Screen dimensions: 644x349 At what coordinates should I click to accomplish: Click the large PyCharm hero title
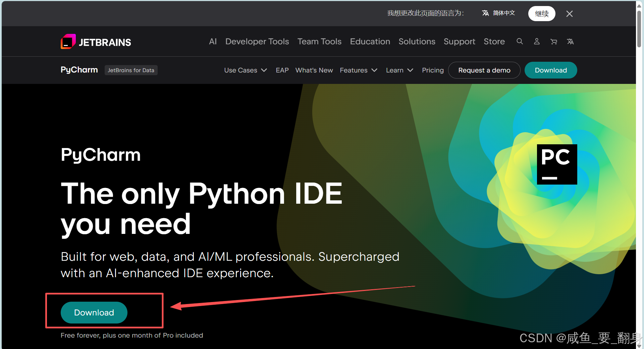(101, 155)
